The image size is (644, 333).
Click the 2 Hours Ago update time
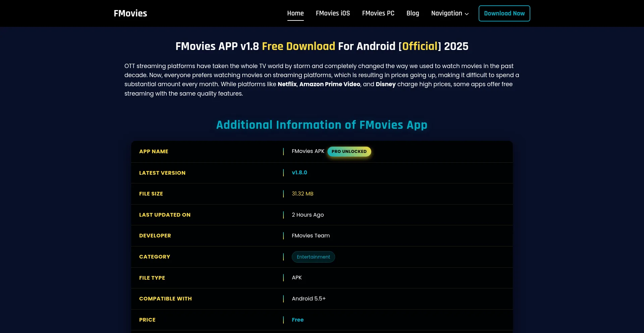pyautogui.click(x=308, y=215)
